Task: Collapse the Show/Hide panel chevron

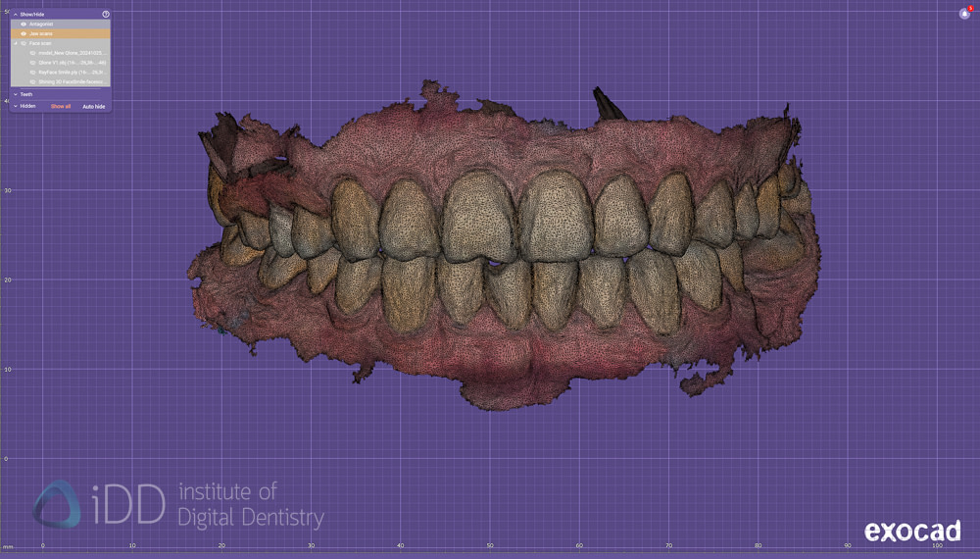Action: (x=15, y=15)
